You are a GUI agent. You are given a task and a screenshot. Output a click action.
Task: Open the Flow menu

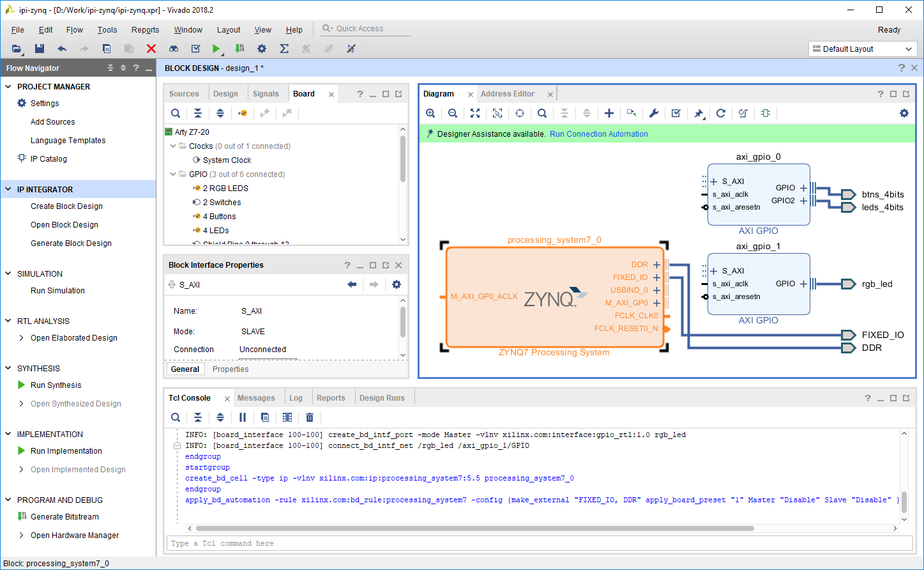point(75,30)
